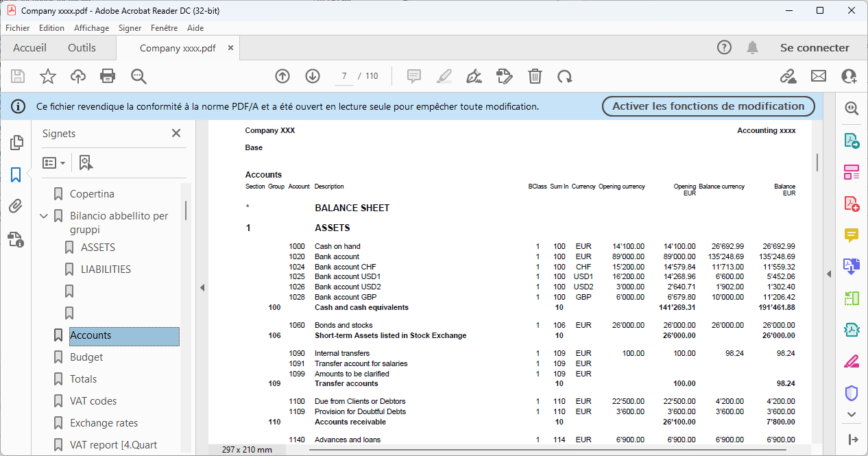Select the highlight text tool
This screenshot has width=868, height=456.
click(444, 76)
